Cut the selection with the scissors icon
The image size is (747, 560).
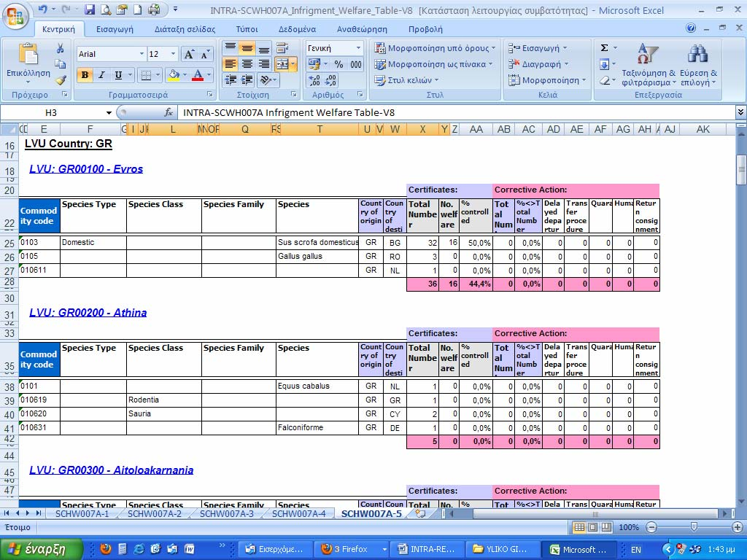click(60, 48)
